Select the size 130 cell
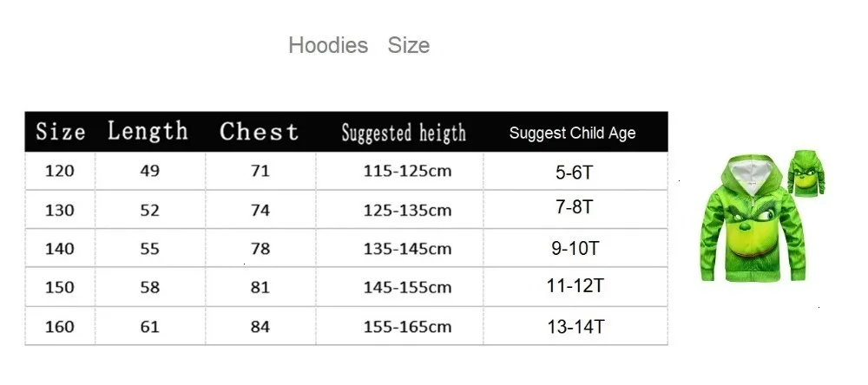868x385 pixels. 60,210
